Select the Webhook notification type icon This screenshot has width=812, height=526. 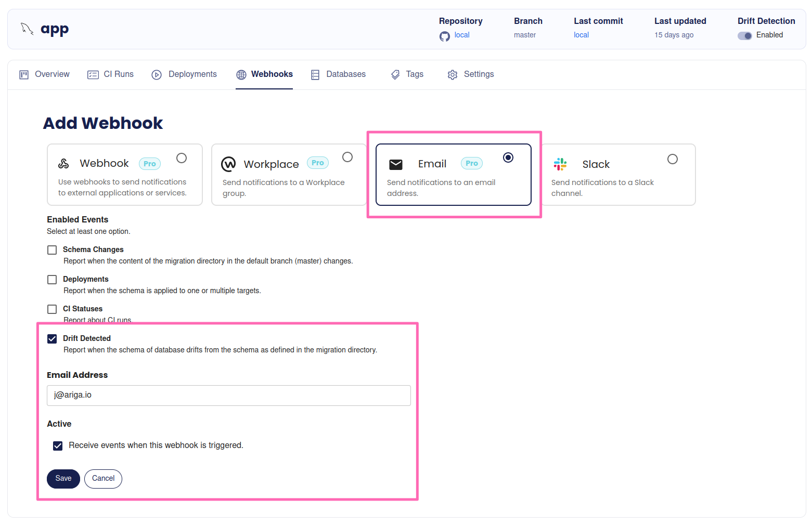[x=63, y=163]
